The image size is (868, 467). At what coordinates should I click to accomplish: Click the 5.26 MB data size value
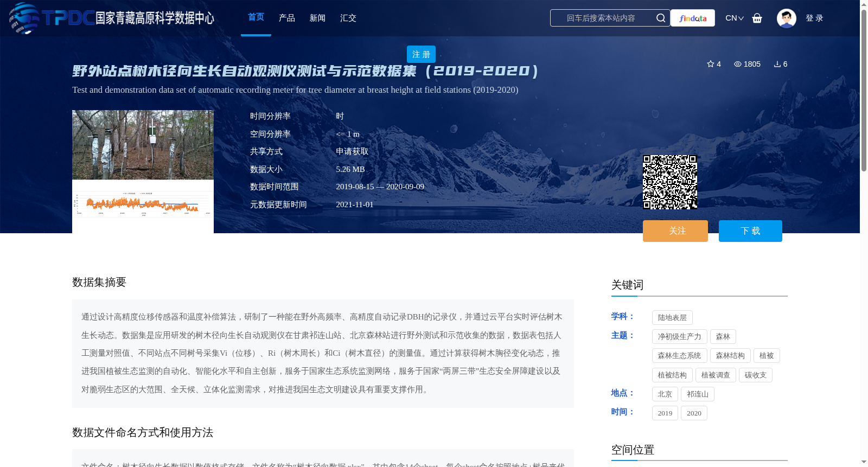[x=350, y=169]
